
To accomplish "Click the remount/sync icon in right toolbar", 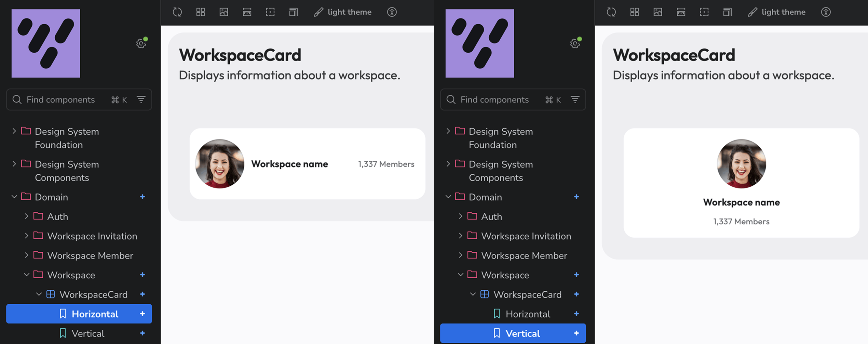I will point(611,12).
